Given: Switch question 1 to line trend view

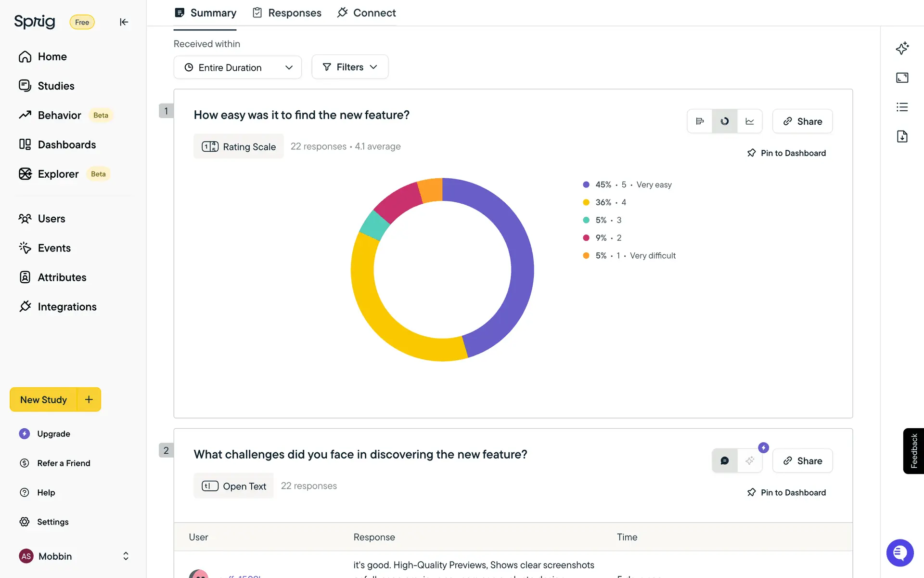Looking at the screenshot, I should (x=750, y=121).
